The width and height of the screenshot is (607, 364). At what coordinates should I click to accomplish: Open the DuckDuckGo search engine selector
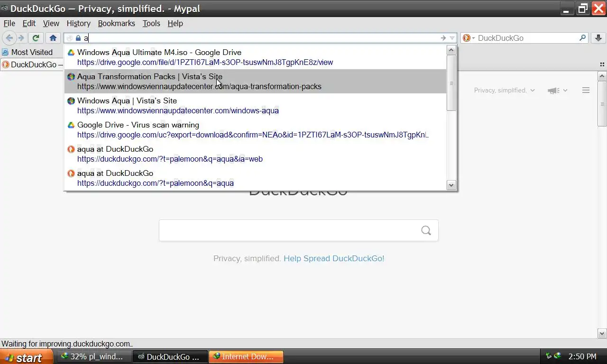(469, 38)
